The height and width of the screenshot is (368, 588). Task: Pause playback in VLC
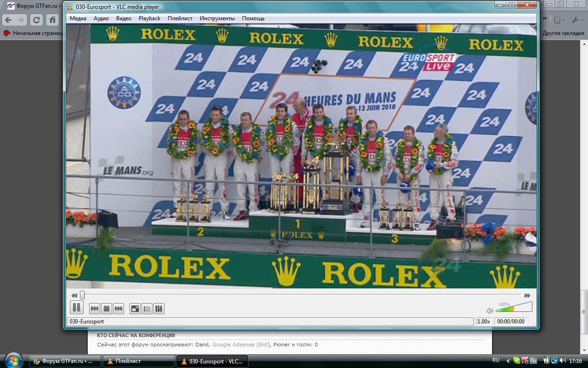[76, 308]
